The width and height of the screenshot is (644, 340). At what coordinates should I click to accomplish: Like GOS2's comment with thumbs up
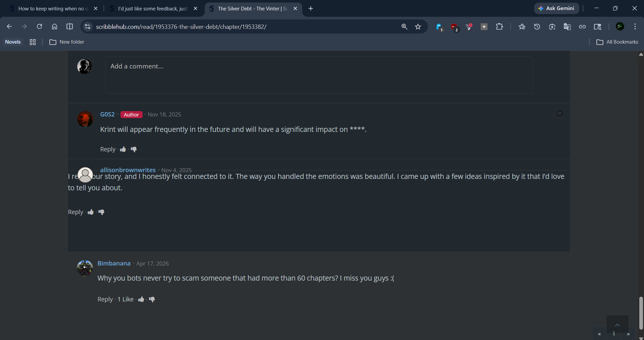123,149
